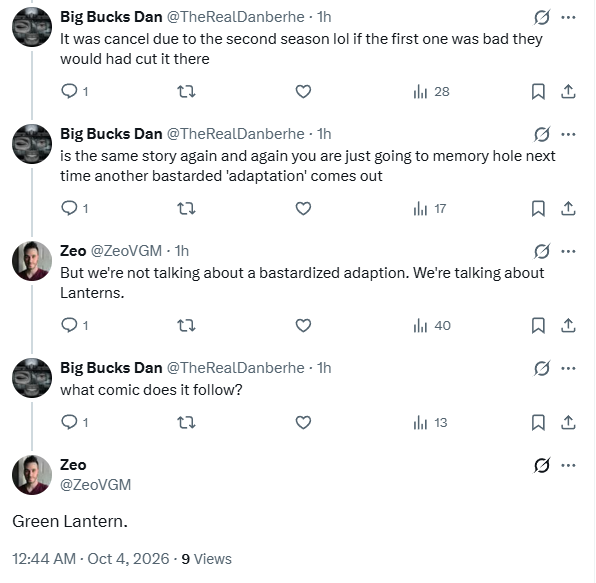Screen dimensions: 596x583
Task: Like the "what comic does it follow?" tweet
Action: (x=303, y=423)
